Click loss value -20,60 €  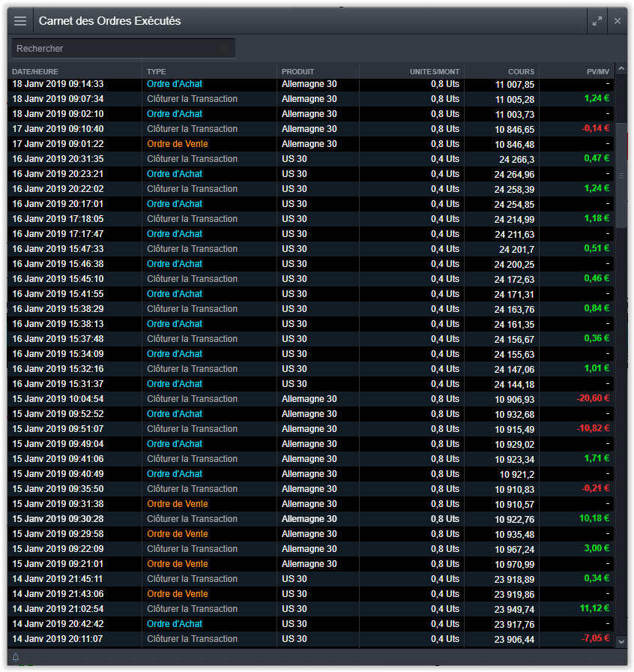593,398
